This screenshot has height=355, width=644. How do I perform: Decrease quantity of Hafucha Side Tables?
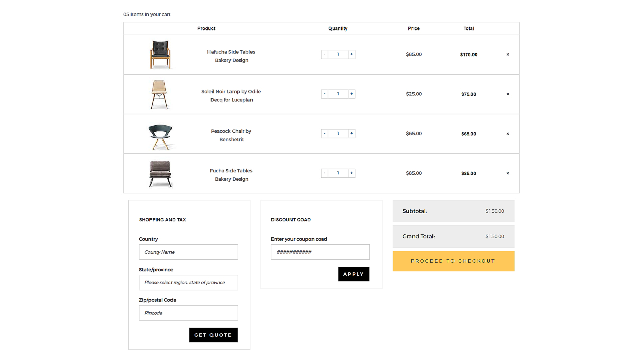(324, 54)
